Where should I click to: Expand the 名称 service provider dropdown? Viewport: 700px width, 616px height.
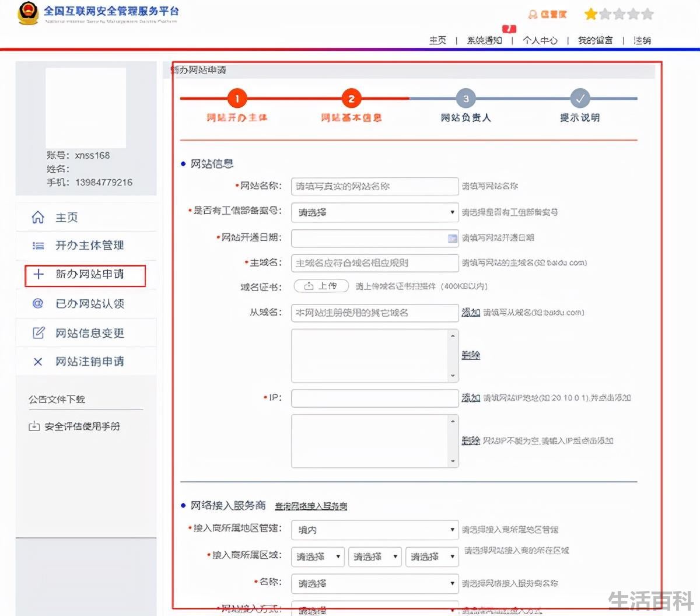click(x=374, y=583)
